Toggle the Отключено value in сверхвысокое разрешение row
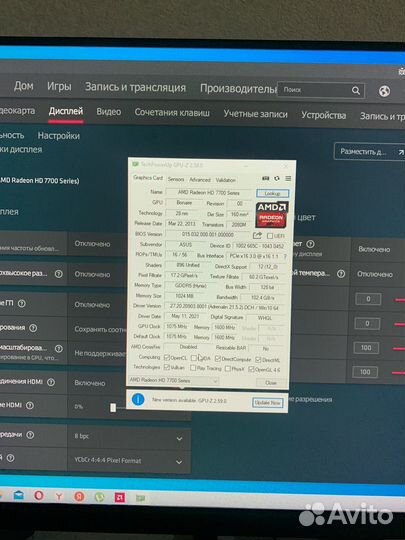The width and height of the screenshot is (405, 540). click(92, 274)
